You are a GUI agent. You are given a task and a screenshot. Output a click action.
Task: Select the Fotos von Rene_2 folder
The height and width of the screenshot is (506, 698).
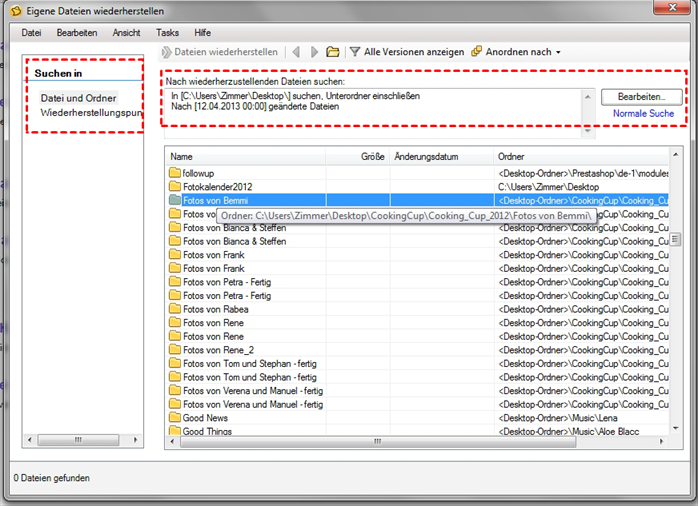pyautogui.click(x=418, y=350)
